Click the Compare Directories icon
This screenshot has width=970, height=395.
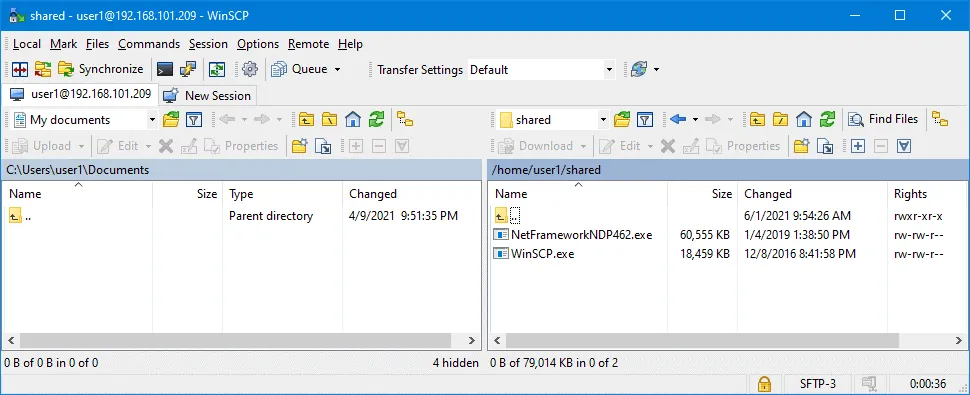20,69
